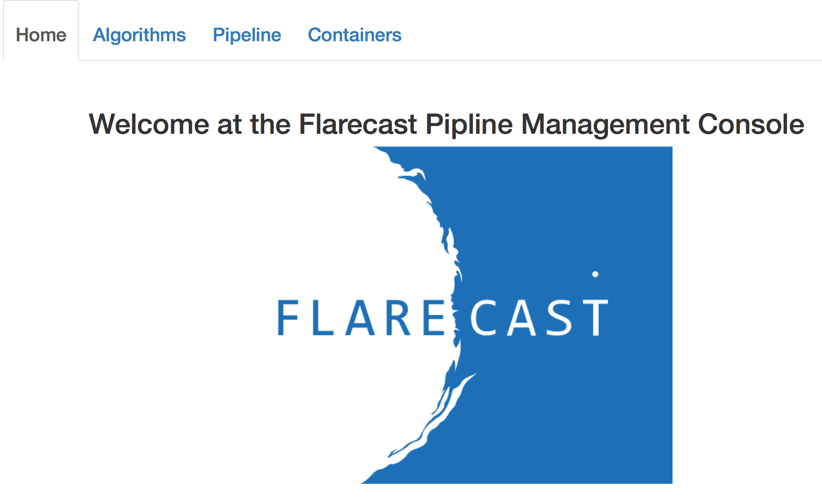
Task: Click the white letter T in the logo
Action: 595,317
